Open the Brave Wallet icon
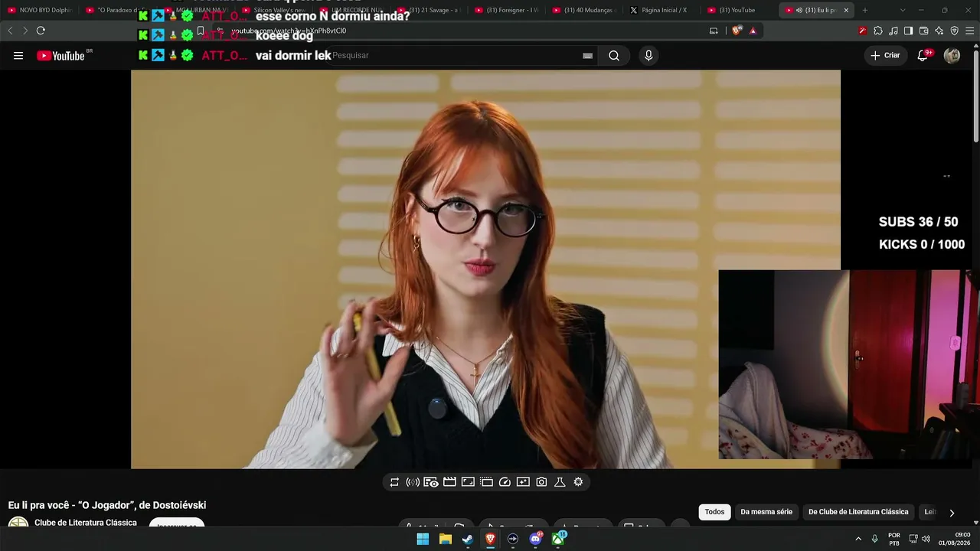Viewport: 980px width, 551px height. pos(923,31)
